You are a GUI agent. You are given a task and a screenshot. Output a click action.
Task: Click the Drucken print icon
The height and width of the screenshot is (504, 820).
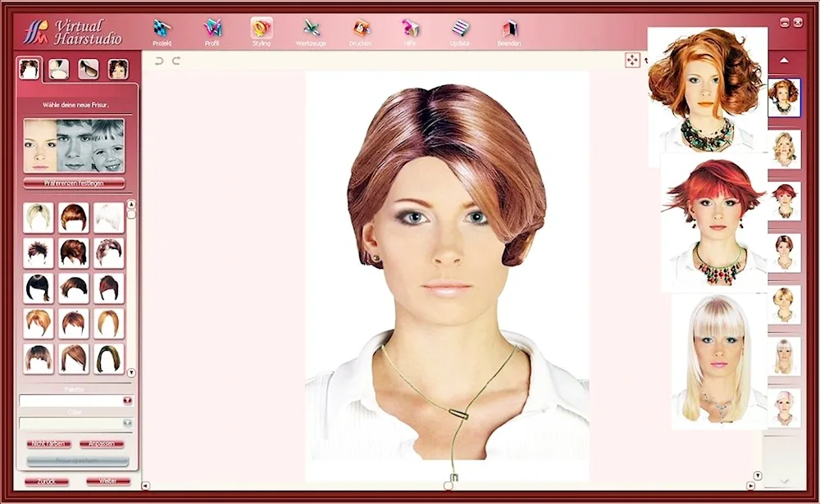[x=361, y=30]
